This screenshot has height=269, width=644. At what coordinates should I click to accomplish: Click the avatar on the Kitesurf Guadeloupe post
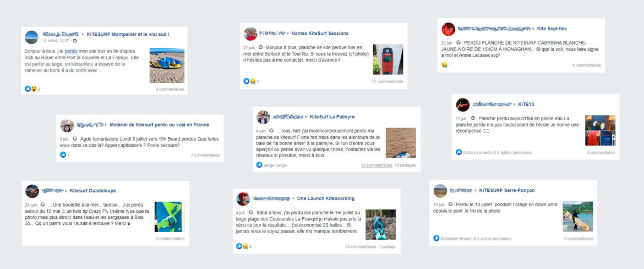(32, 191)
